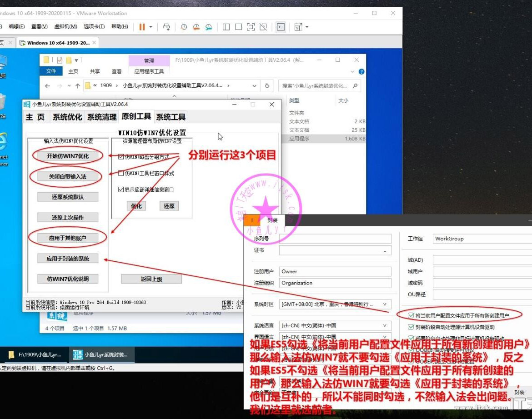Click 关闭自带输入法 button

pyautogui.click(x=67, y=176)
